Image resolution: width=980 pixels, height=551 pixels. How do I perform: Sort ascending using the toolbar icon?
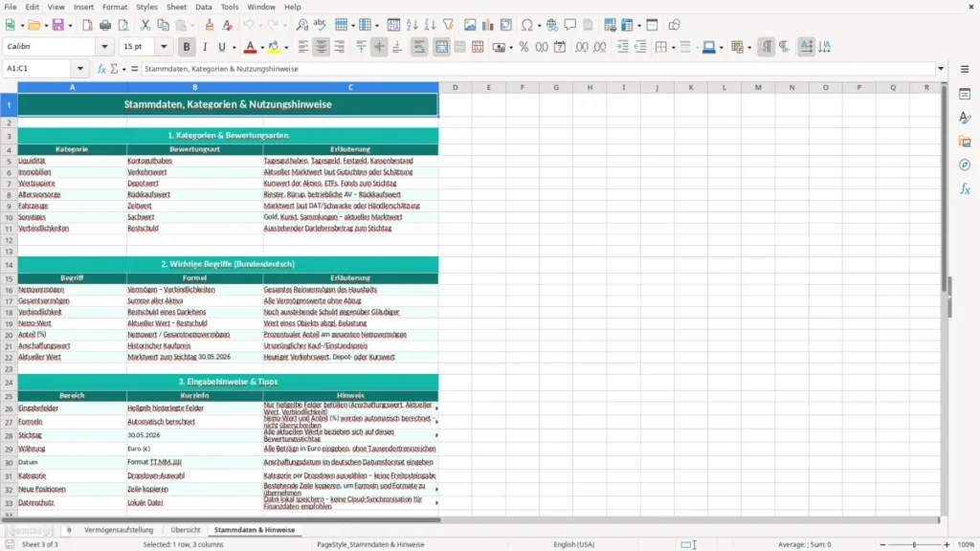pos(412,25)
